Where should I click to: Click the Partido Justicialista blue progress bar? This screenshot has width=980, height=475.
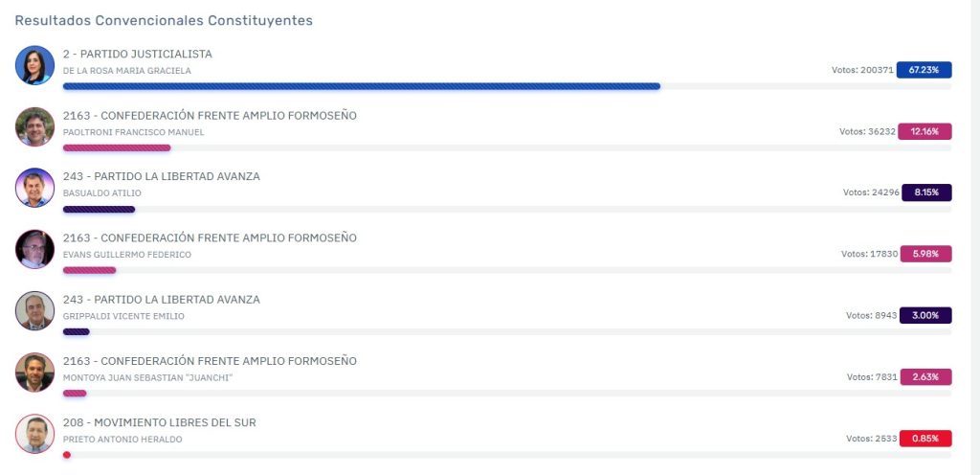pos(361,86)
